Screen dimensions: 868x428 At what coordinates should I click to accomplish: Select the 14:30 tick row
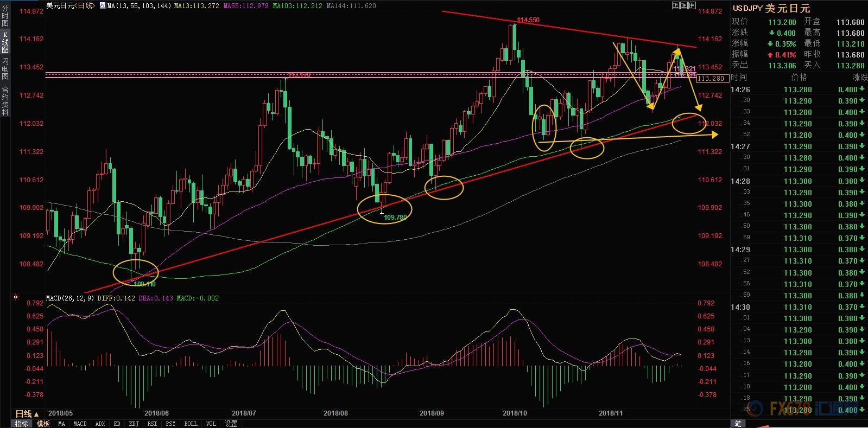[799, 307]
